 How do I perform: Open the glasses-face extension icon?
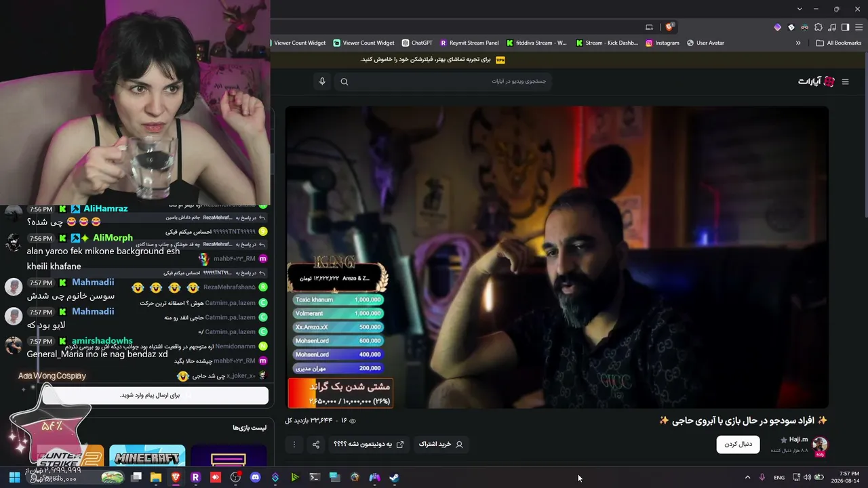[805, 27]
